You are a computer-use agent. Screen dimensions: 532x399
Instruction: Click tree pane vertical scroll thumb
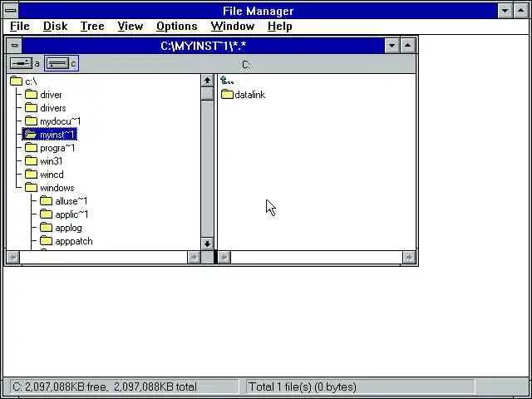[207, 94]
